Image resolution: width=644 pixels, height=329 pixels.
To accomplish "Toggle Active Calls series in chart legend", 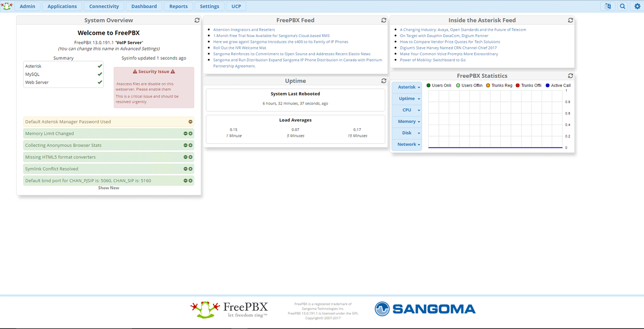I will point(558,85).
